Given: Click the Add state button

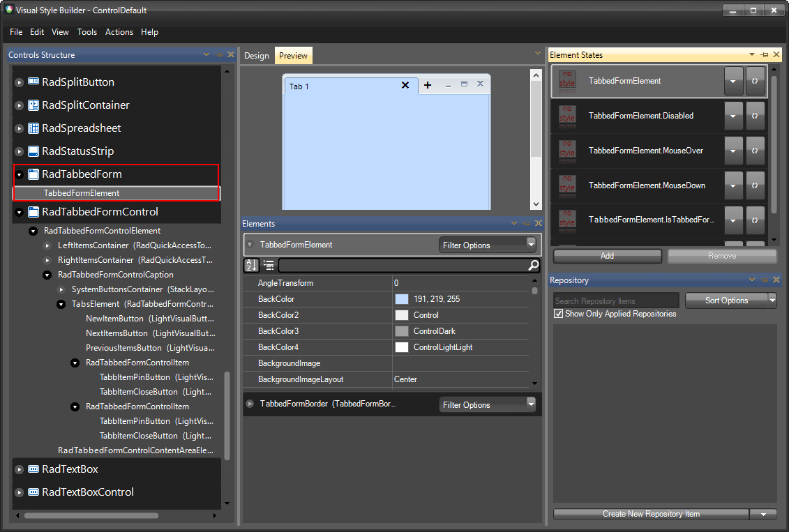Looking at the screenshot, I should tap(608, 256).
